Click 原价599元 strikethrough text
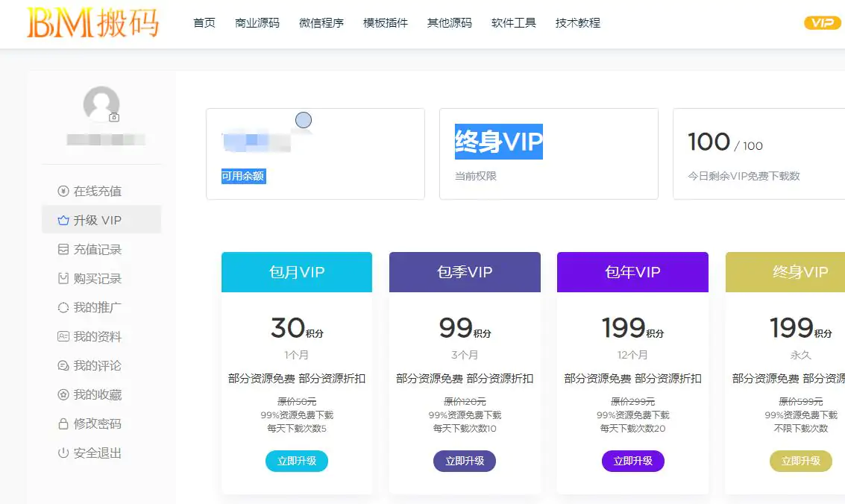 pos(800,402)
